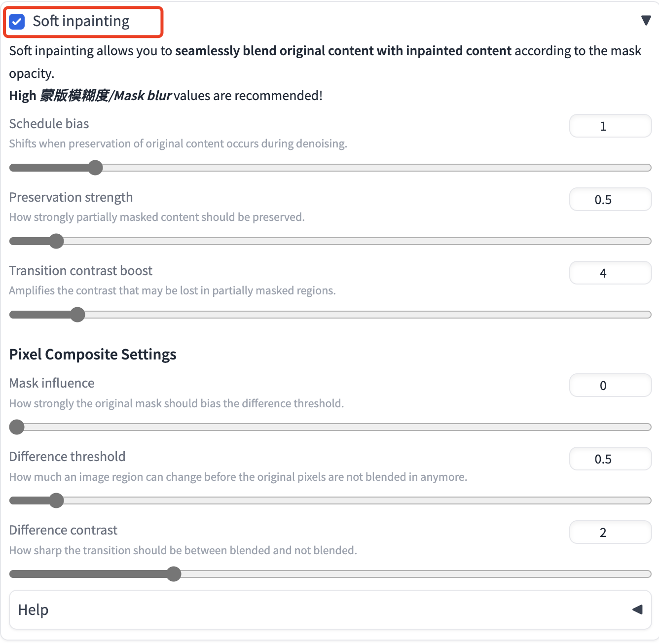
Task: Click the middle of the Mask influence track
Action: [330, 427]
